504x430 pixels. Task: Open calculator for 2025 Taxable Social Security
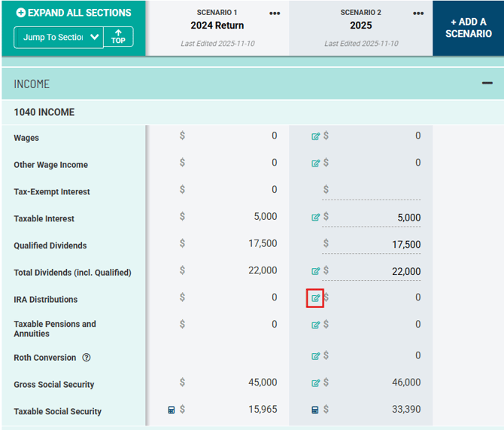(x=315, y=410)
